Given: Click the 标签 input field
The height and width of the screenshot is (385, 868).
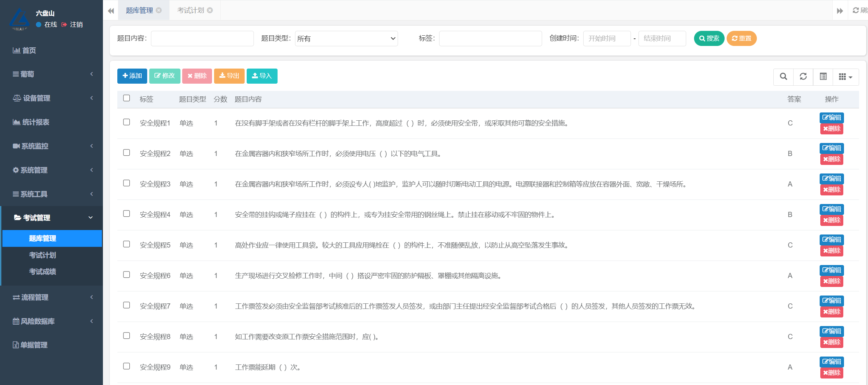Looking at the screenshot, I should (x=491, y=38).
